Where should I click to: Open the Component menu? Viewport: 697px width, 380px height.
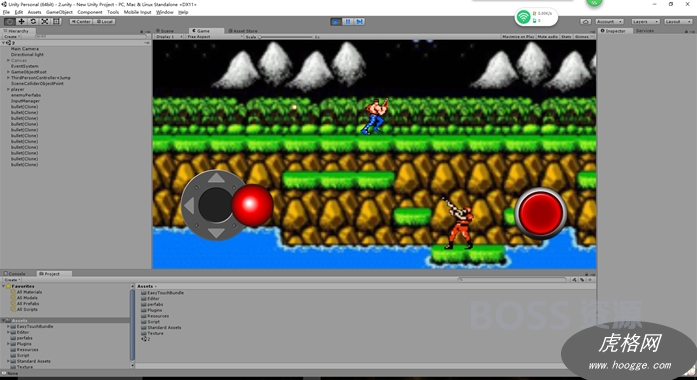point(90,12)
